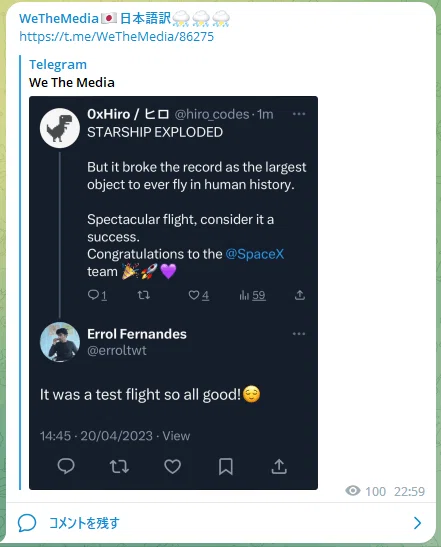Toggle the bookmark icon on Errol's reply
441x547 pixels.
click(226, 466)
